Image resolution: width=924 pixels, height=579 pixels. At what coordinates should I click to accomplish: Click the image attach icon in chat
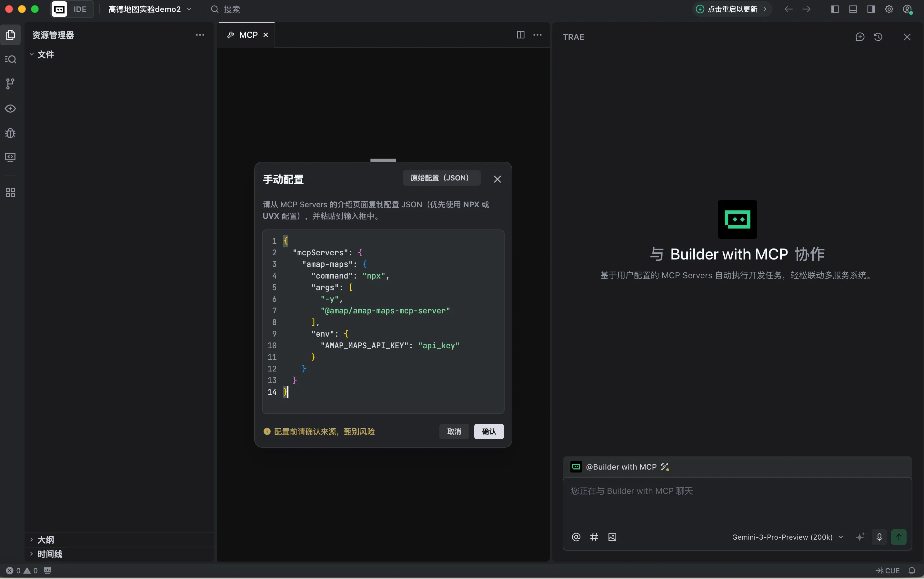(612, 537)
